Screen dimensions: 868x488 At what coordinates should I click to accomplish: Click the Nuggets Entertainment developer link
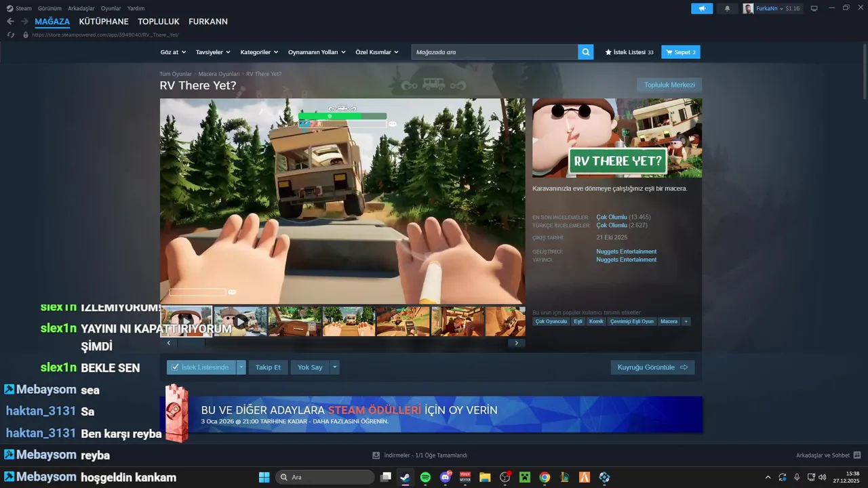(626, 251)
